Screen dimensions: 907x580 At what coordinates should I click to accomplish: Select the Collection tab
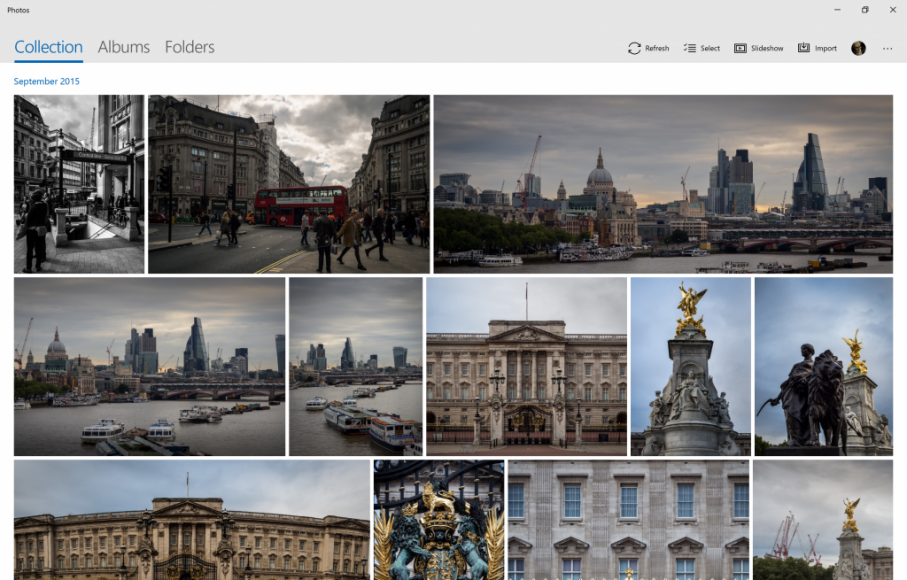pyautogui.click(x=48, y=47)
